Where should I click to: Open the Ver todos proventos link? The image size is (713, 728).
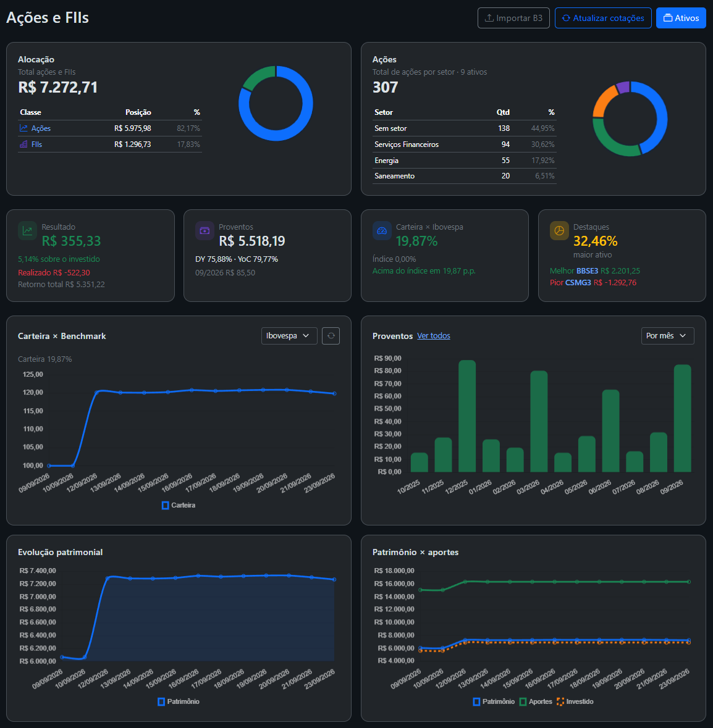coord(433,336)
